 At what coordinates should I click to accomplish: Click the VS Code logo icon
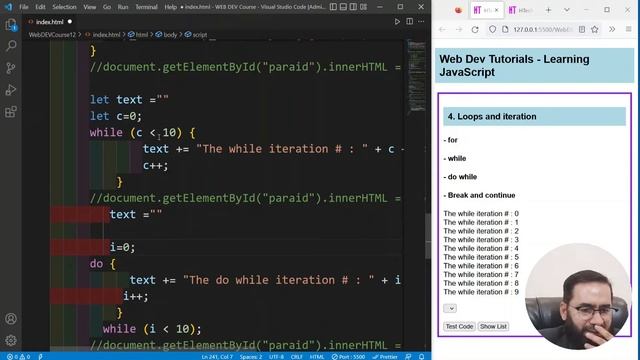click(x=8, y=7)
